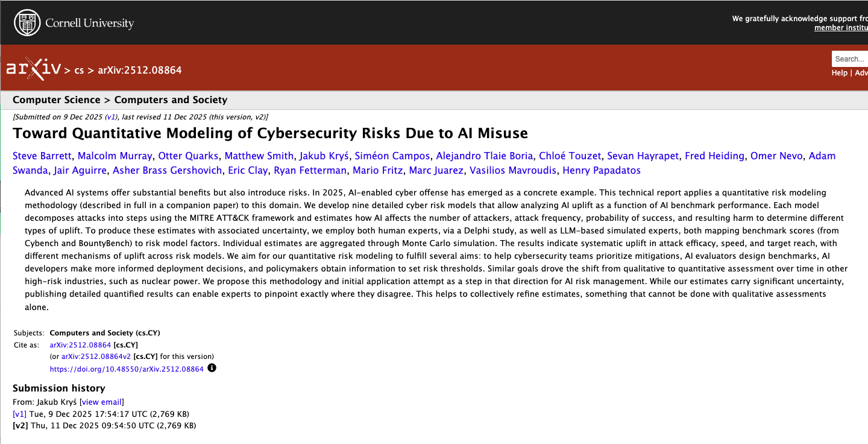This screenshot has height=444, width=868.
Task: Open the DOI URL link
Action: 127,369
